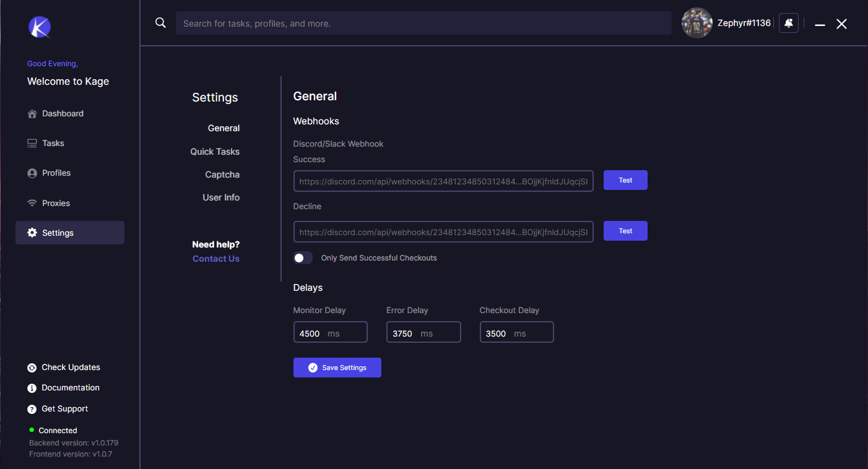
Task: Select the User Info settings section
Action: point(221,197)
